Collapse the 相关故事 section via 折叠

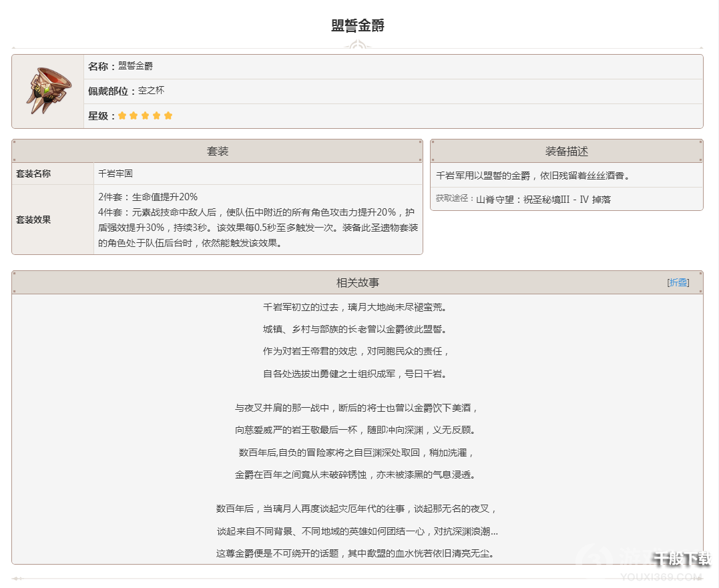(678, 282)
